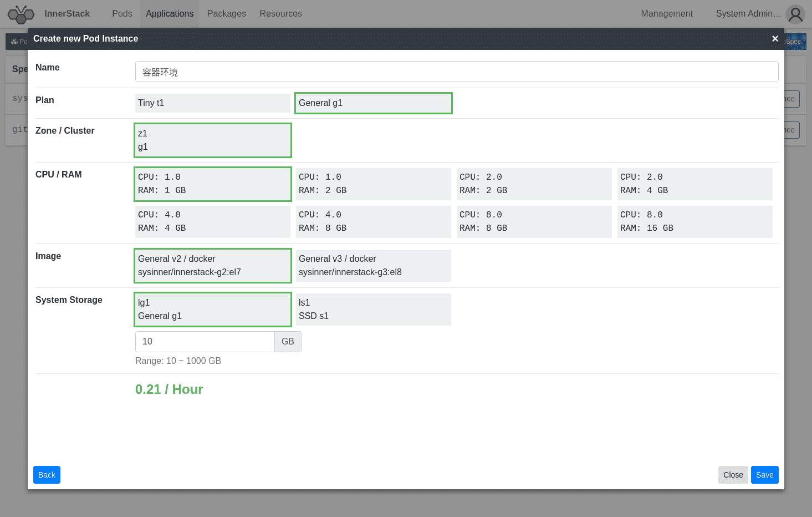This screenshot has width=812, height=517.
Task: Choose SSD s1 system storage
Action: click(x=374, y=310)
